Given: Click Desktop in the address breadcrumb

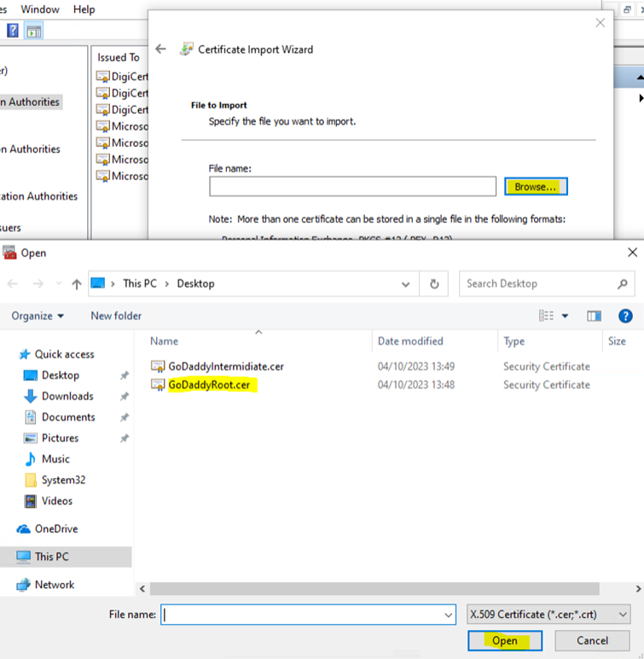Looking at the screenshot, I should 195,283.
